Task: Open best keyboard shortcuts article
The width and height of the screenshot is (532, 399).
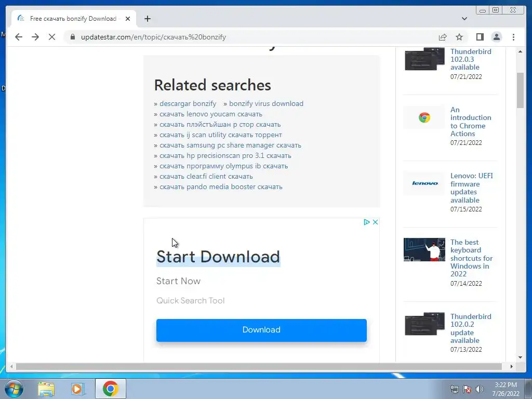Action: pos(471,258)
